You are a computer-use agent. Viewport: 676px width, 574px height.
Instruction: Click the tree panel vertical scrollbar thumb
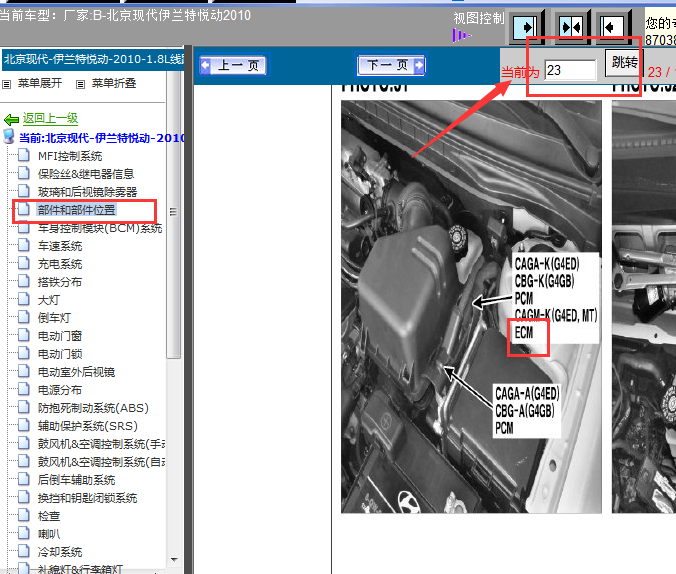(x=173, y=214)
